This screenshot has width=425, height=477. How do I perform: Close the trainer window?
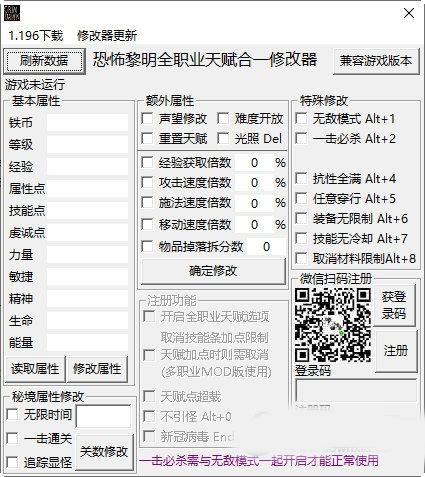(409, 13)
